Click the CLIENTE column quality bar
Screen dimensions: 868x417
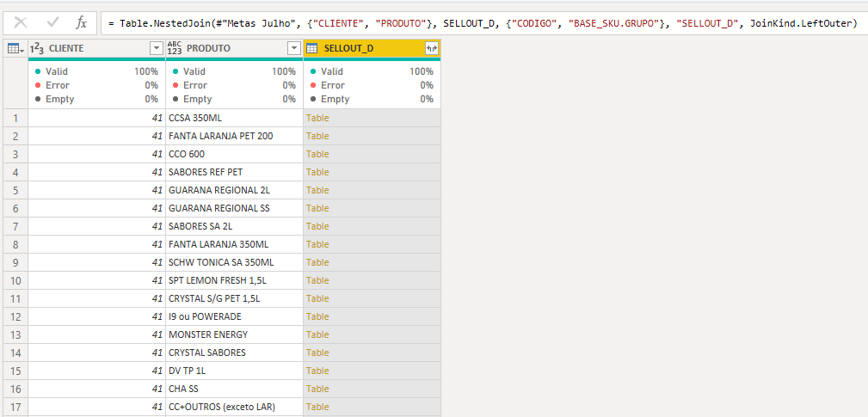96,59
